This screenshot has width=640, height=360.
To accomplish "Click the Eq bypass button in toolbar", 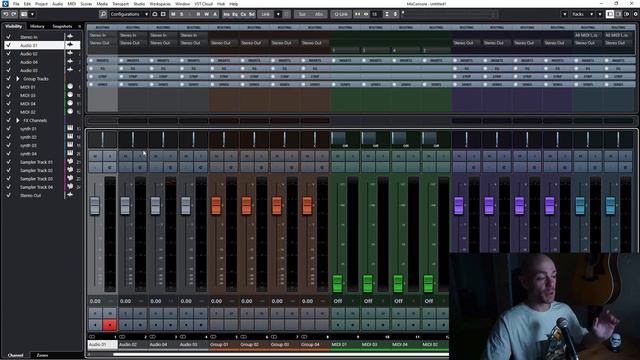I will coord(235,14).
